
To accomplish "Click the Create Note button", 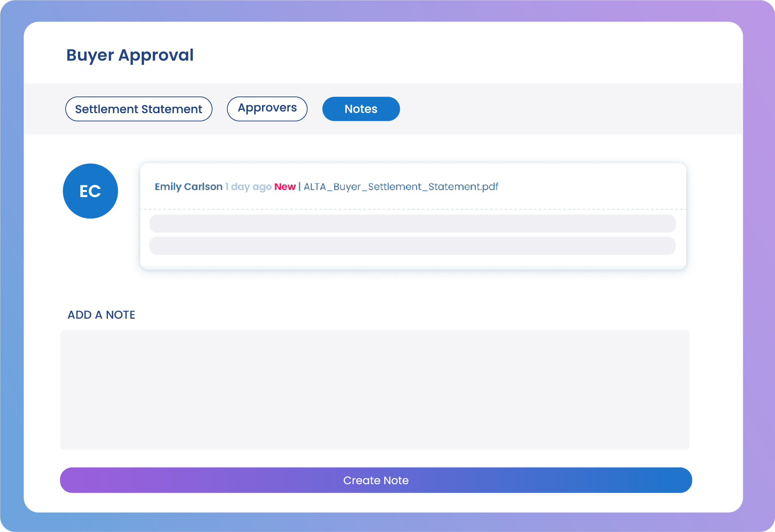I will click(x=376, y=480).
